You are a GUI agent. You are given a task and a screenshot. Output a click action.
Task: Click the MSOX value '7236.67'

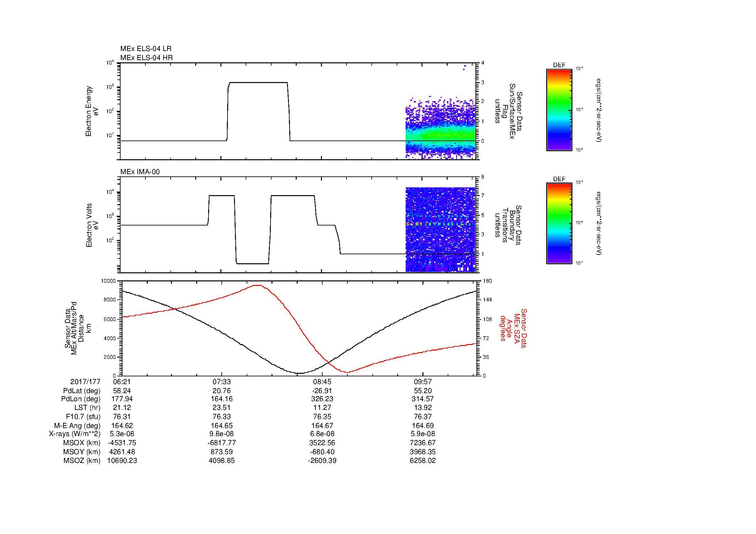click(x=422, y=443)
